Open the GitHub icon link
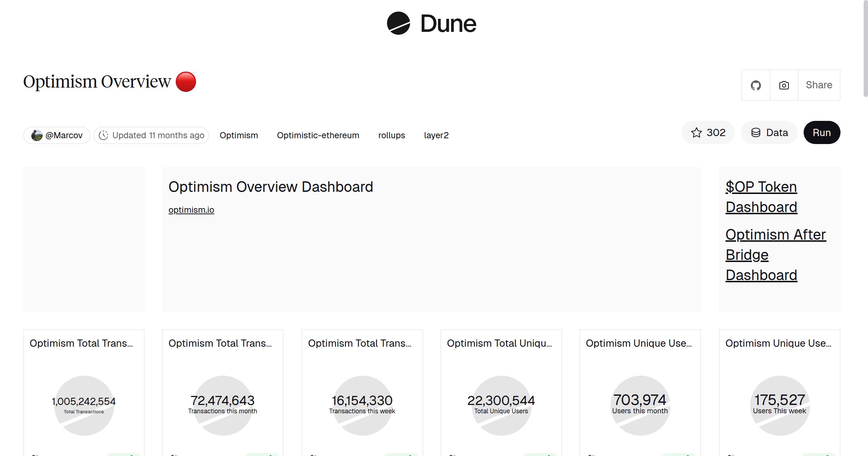 tap(756, 85)
